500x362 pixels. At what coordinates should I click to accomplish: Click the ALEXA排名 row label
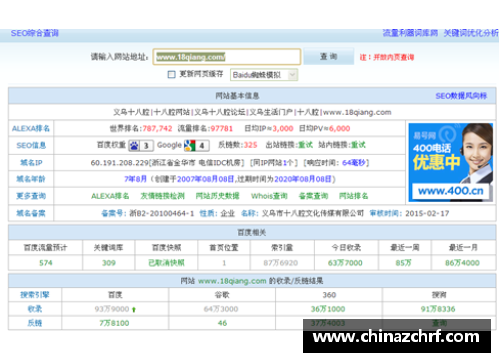(31, 129)
